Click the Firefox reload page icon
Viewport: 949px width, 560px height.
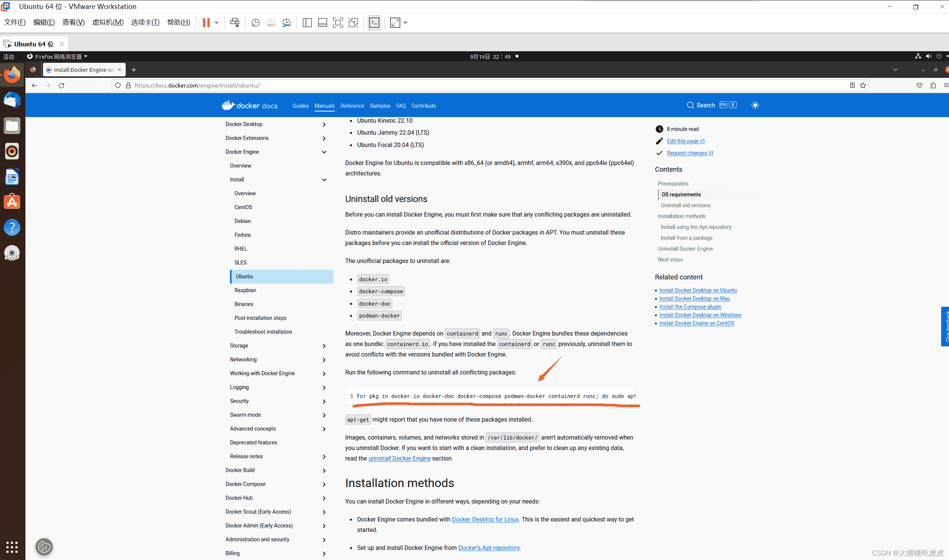click(61, 86)
